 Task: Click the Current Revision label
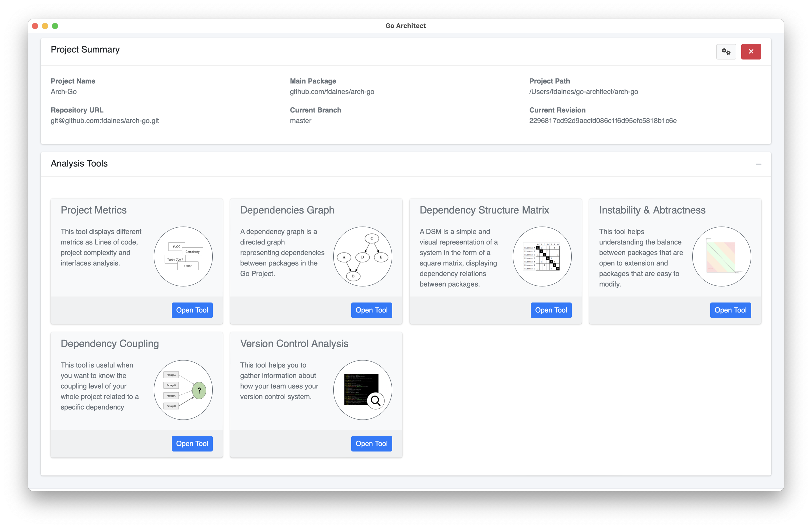pos(557,110)
